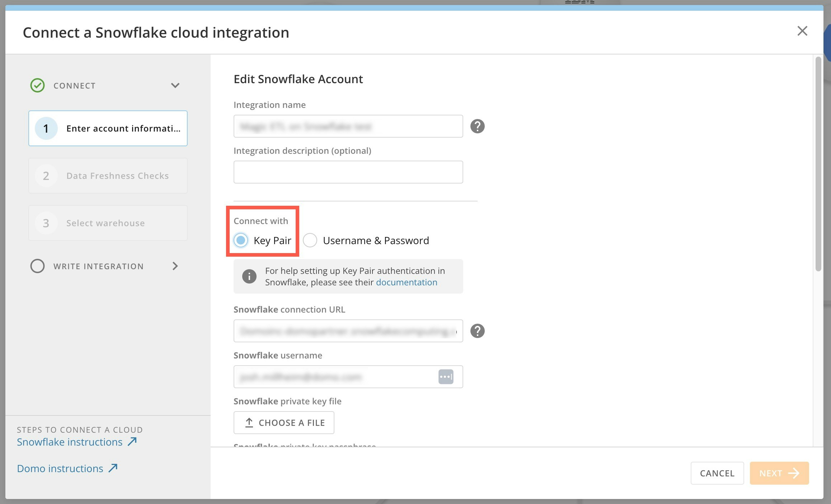Go to step 3 Select warehouse
Screen dimensions: 831x504
click(108, 223)
